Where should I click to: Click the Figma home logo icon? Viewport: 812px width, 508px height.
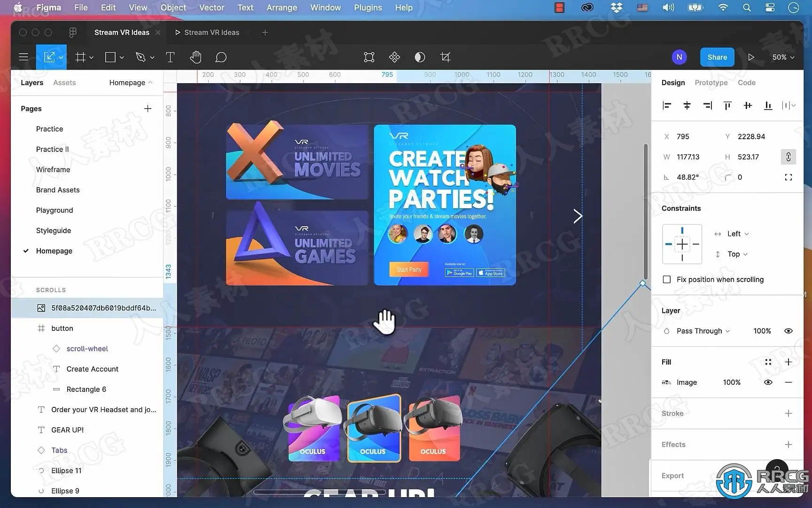(x=73, y=32)
